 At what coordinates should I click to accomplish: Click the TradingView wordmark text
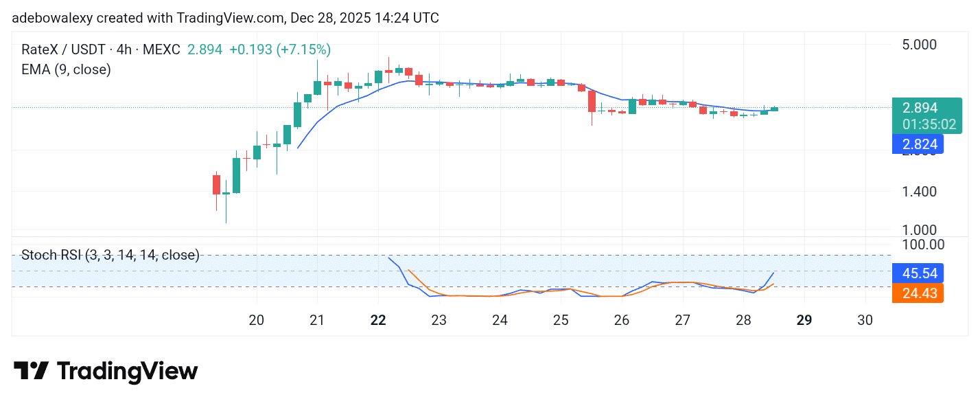(x=128, y=371)
